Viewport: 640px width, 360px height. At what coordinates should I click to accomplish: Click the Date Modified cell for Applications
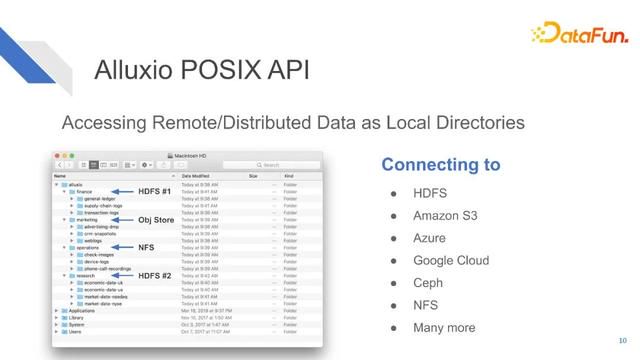207,311
